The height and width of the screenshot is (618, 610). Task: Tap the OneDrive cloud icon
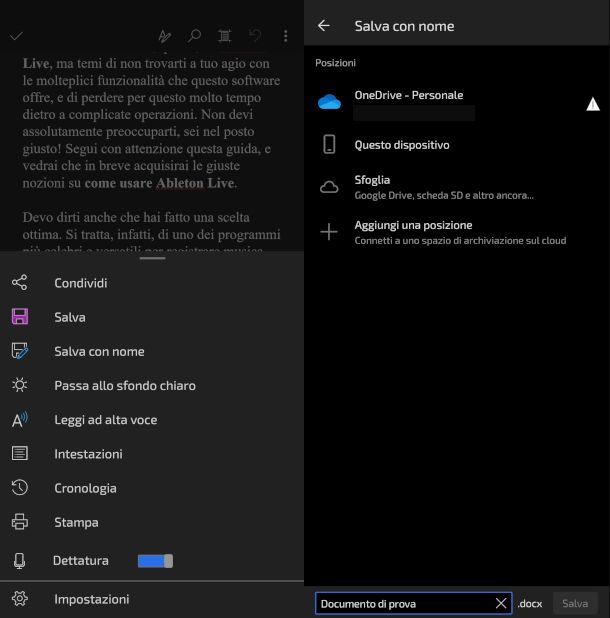(329, 102)
